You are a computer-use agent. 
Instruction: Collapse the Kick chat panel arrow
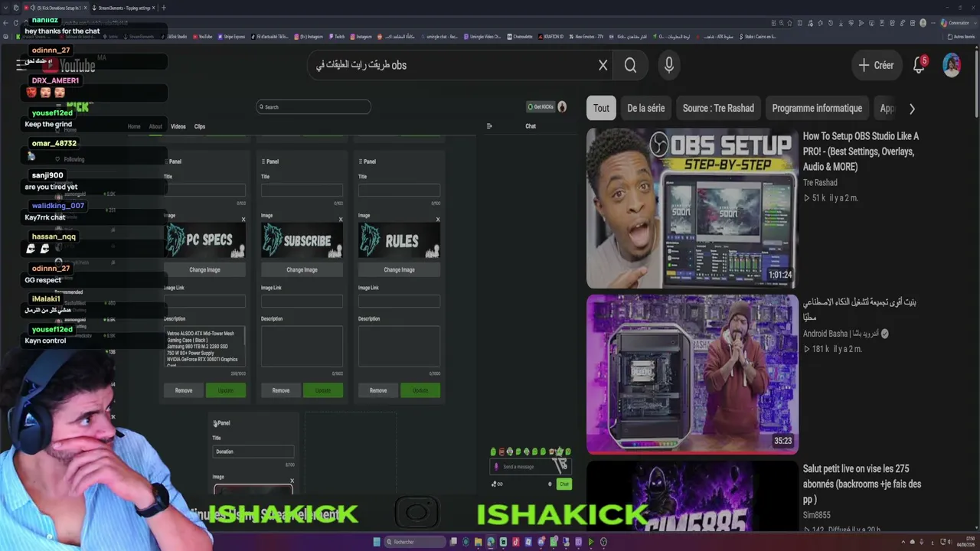[x=489, y=126]
